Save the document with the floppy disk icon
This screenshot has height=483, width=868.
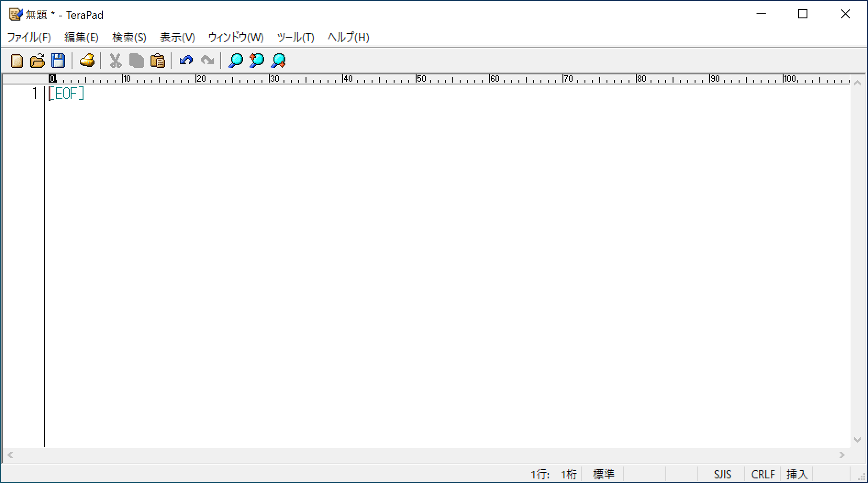[x=58, y=61]
